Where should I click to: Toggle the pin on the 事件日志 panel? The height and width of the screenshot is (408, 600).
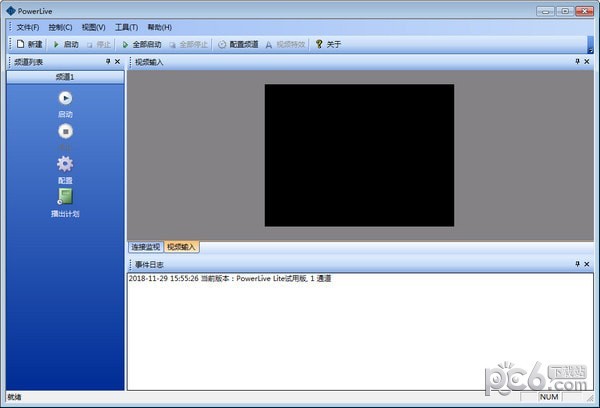pyautogui.click(x=577, y=263)
